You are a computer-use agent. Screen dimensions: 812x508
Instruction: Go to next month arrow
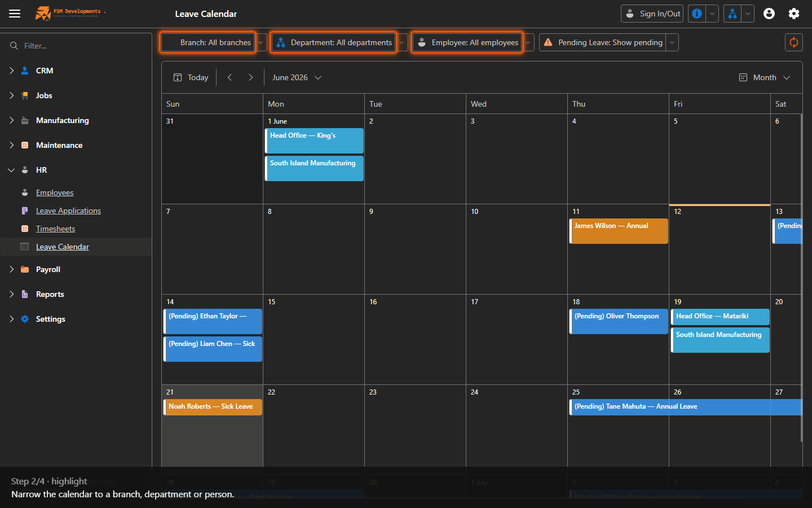[251, 77]
